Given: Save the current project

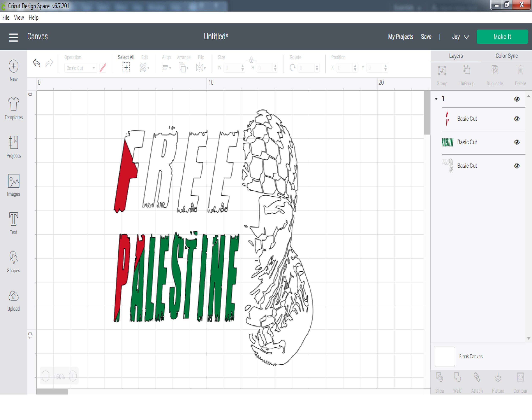Looking at the screenshot, I should coord(426,37).
